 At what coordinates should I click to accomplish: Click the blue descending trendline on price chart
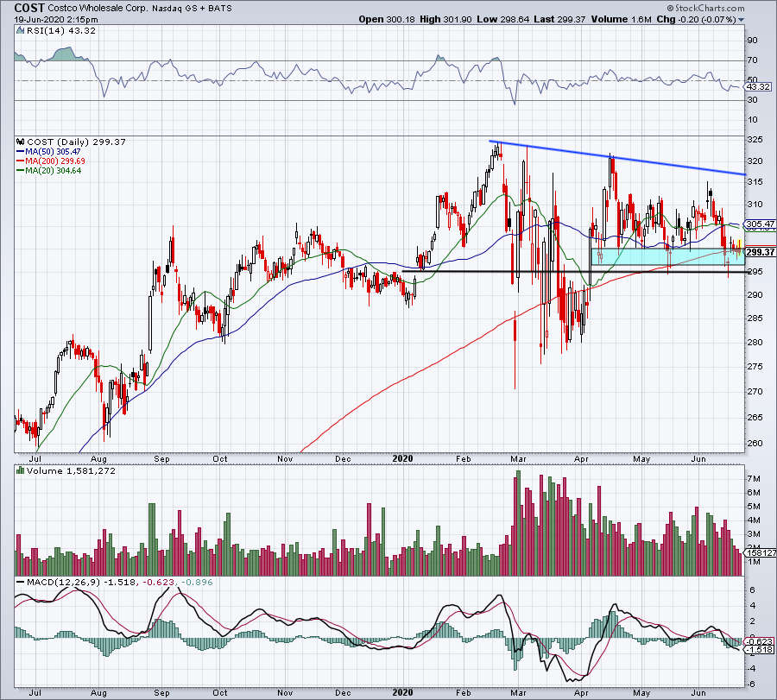click(x=617, y=158)
